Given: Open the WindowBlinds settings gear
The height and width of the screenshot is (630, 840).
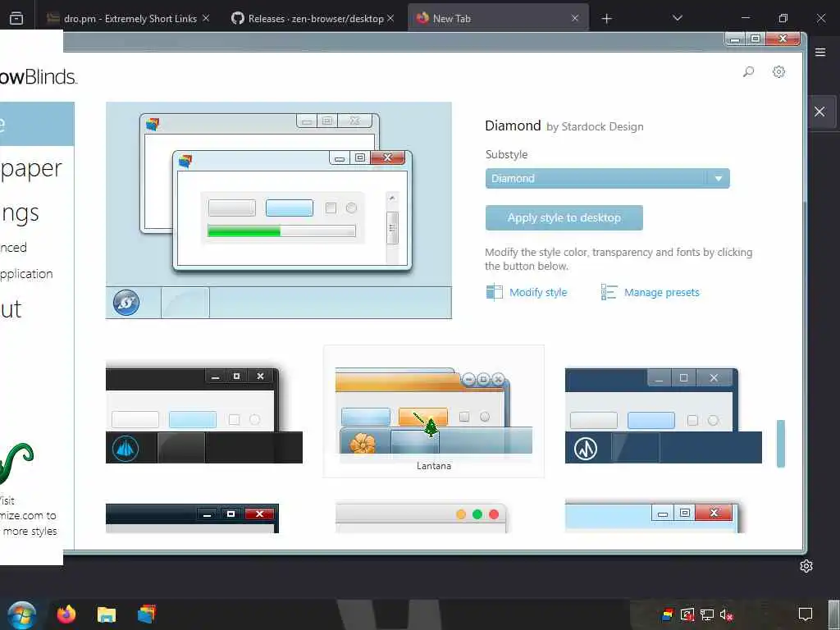Looking at the screenshot, I should tap(778, 71).
